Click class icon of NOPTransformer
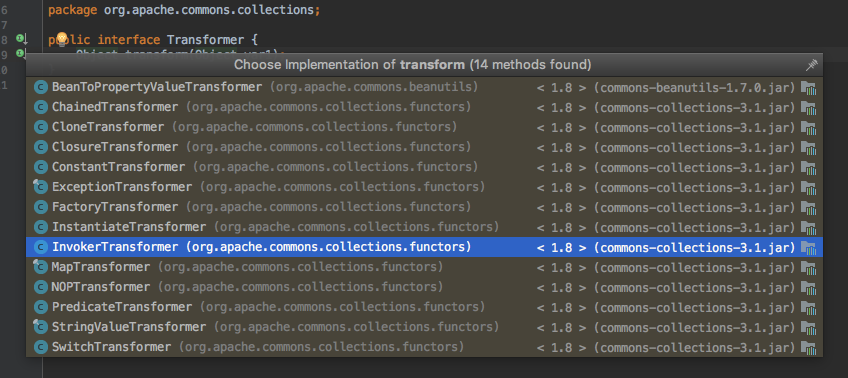848x378 pixels. 41,287
